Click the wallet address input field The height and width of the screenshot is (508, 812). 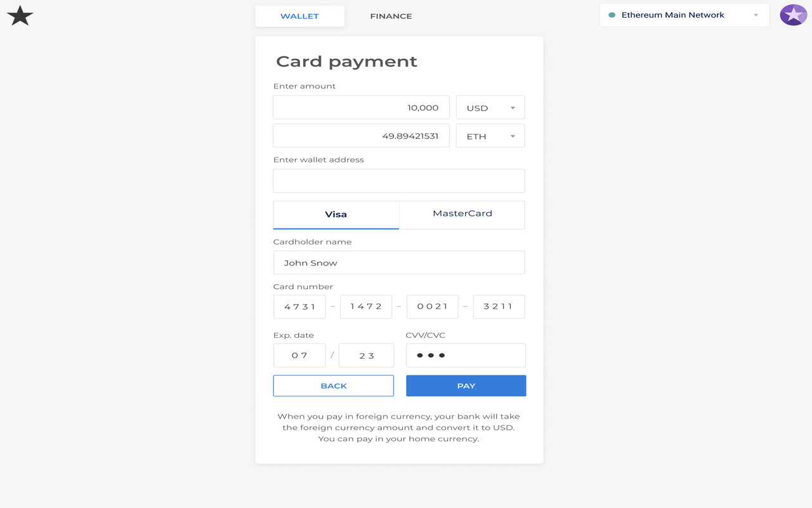coord(398,180)
